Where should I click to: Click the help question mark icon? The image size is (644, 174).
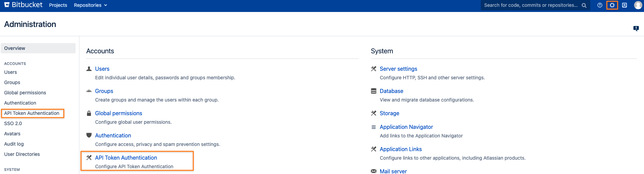600,5
